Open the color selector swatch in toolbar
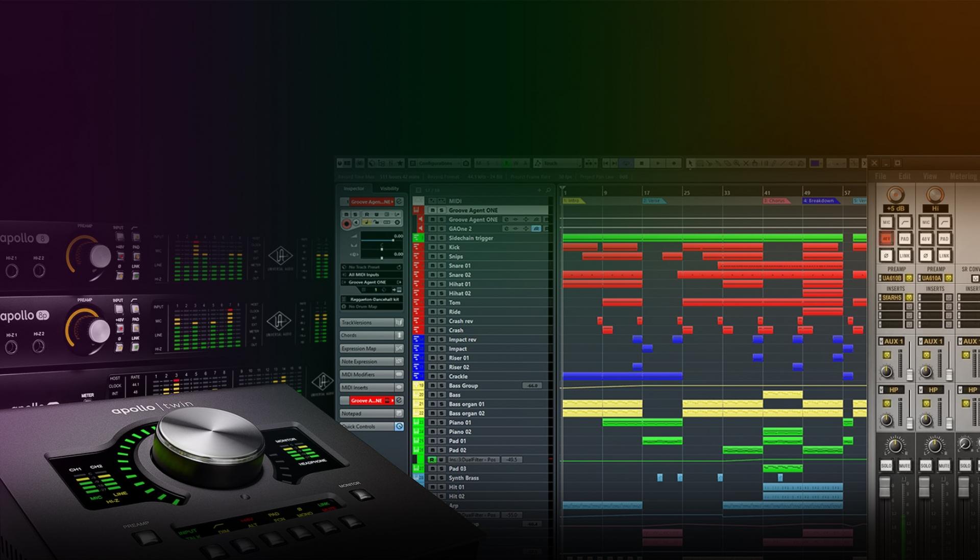Screen dimensions: 980x560 [815, 163]
